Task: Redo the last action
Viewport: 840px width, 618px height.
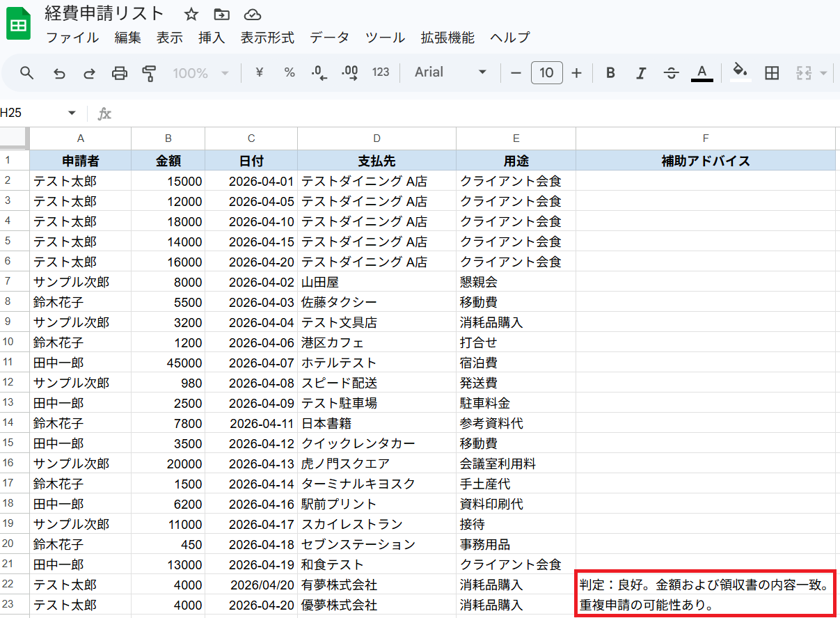Action: click(89, 72)
